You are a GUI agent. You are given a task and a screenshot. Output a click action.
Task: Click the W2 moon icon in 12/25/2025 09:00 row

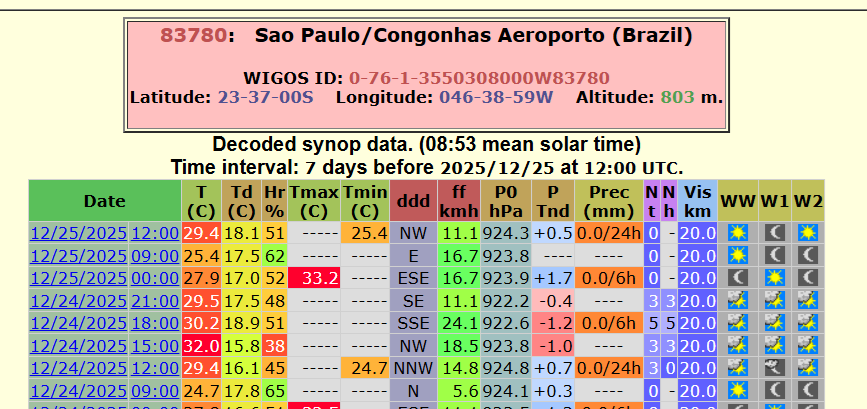[x=808, y=255]
